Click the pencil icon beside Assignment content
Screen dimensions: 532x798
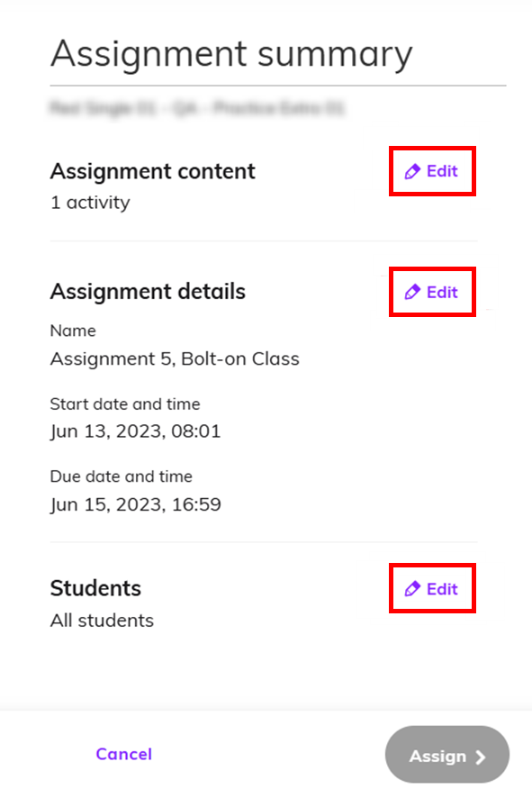point(413,170)
